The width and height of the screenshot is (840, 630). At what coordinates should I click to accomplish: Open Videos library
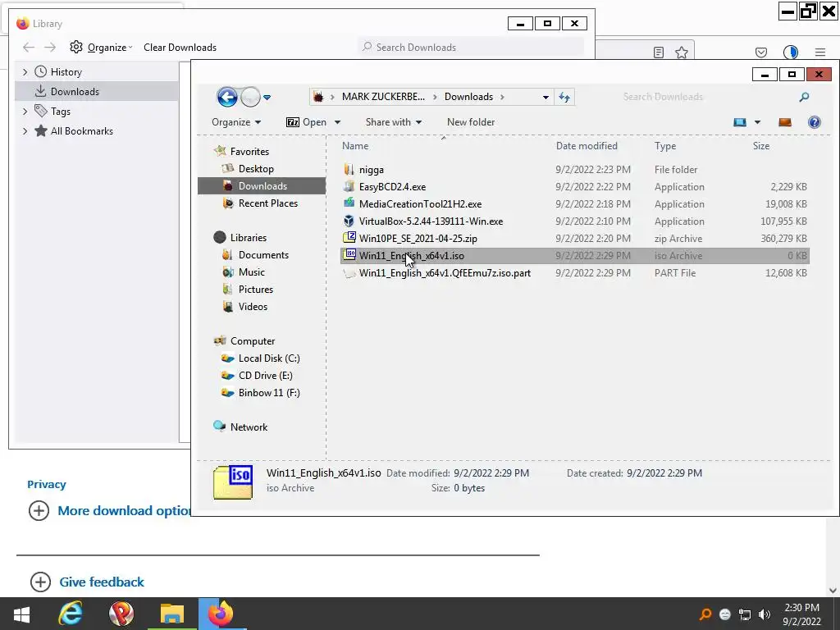[x=253, y=307]
